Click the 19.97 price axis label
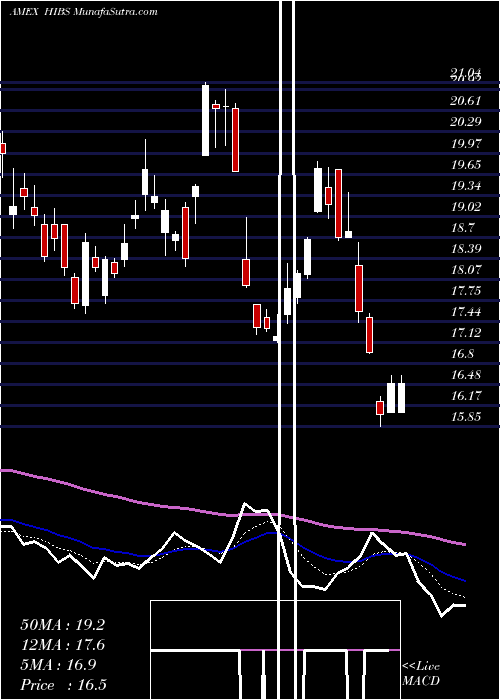This screenshot has width=500, height=700. pos(466,144)
